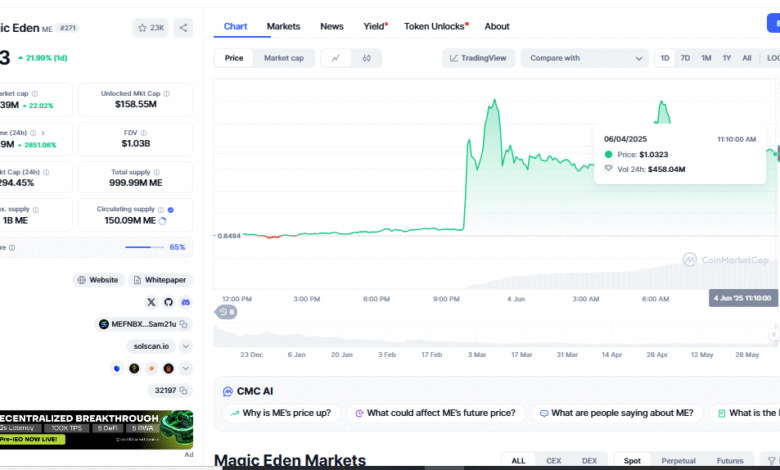Open the share icon button
The height and width of the screenshot is (470, 780).
[x=183, y=28]
